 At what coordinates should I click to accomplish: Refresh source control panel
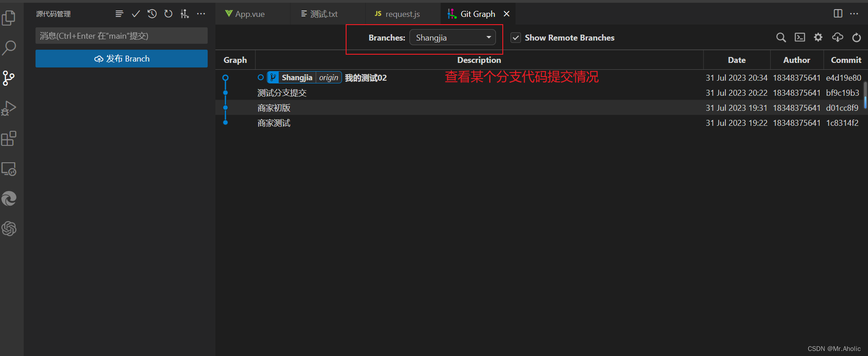coord(168,14)
